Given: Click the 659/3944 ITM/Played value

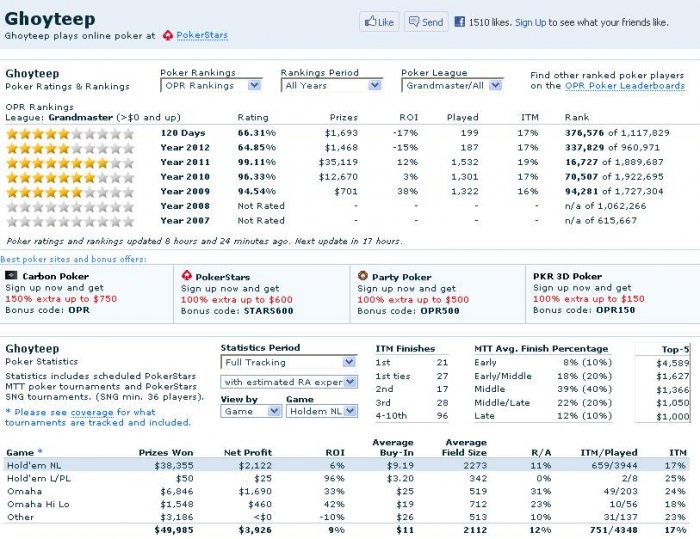Looking at the screenshot, I should tap(614, 465).
